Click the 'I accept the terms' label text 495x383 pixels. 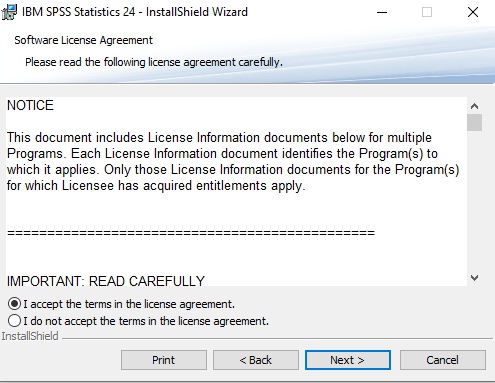point(129,304)
